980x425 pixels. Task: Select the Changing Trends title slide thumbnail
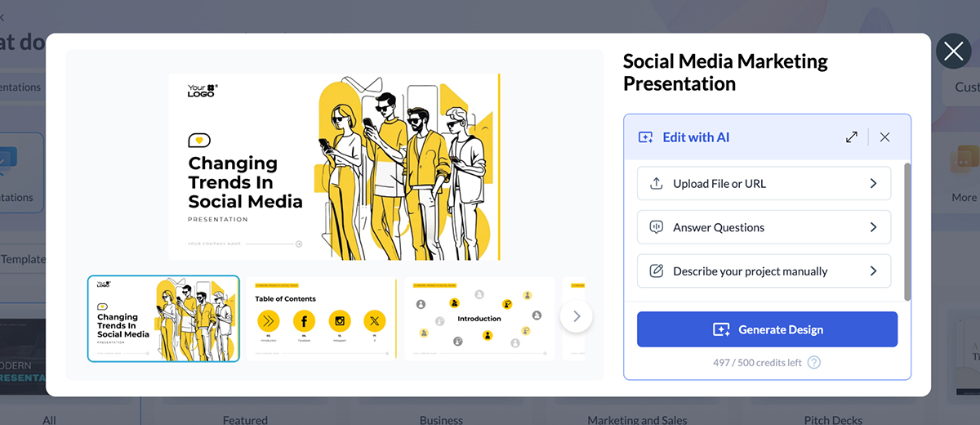pos(163,318)
